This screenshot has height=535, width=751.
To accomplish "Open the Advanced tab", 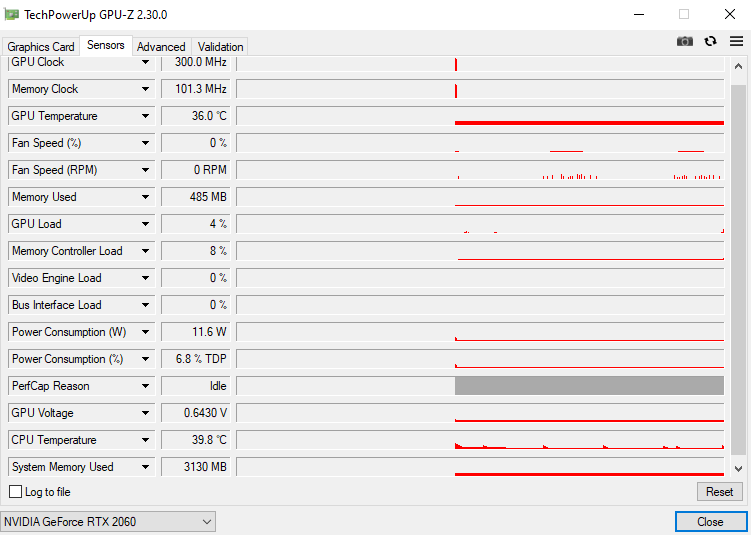I will [161, 47].
